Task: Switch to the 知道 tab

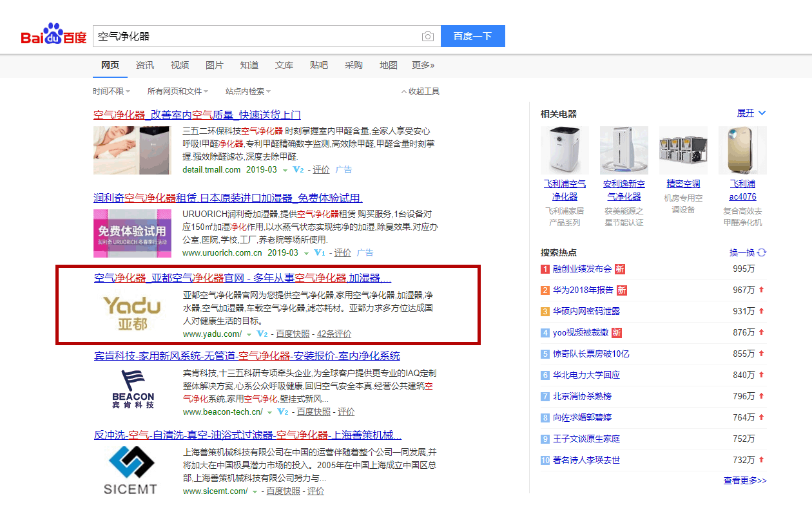Action: (x=249, y=65)
